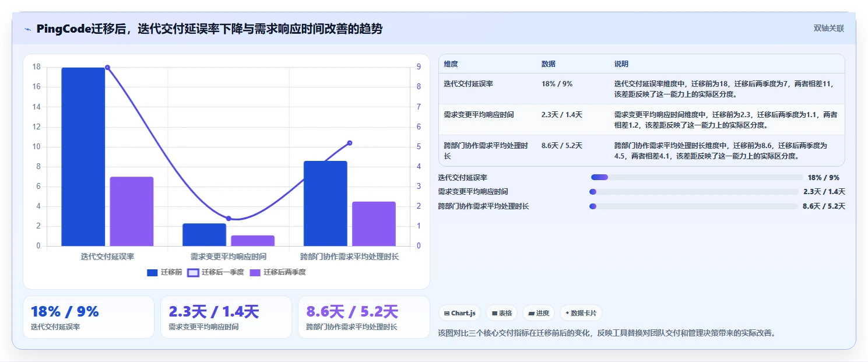Click the 数据 column header
Viewport: 868px width, 362px height.
coord(549,64)
